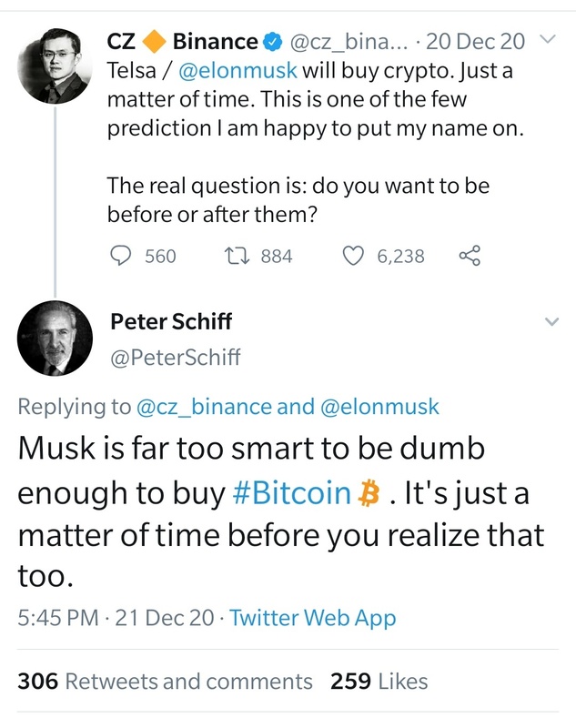The image size is (576, 728).
Task: Open CZ Binance profile picture
Action: [55, 62]
